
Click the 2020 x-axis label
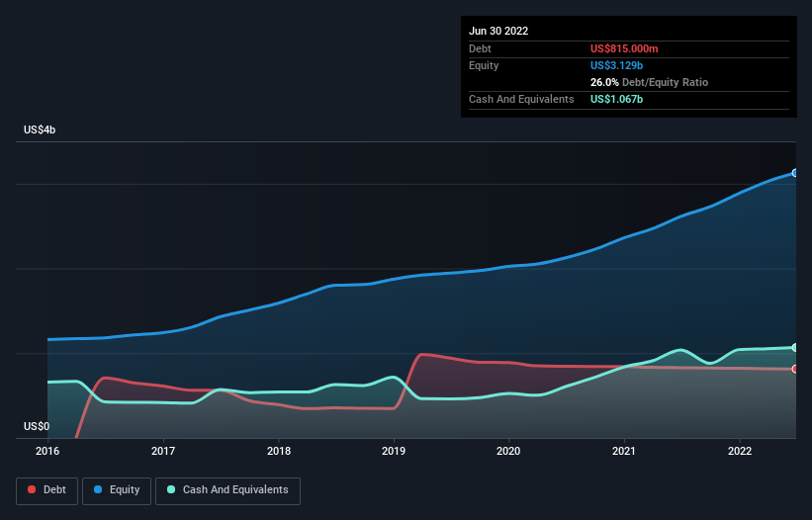(508, 451)
